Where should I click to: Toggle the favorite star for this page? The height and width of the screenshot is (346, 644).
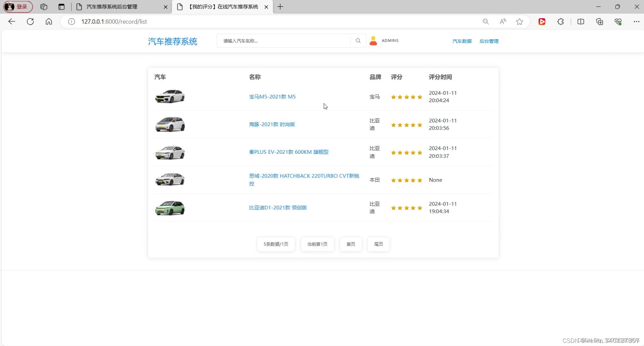tap(519, 21)
